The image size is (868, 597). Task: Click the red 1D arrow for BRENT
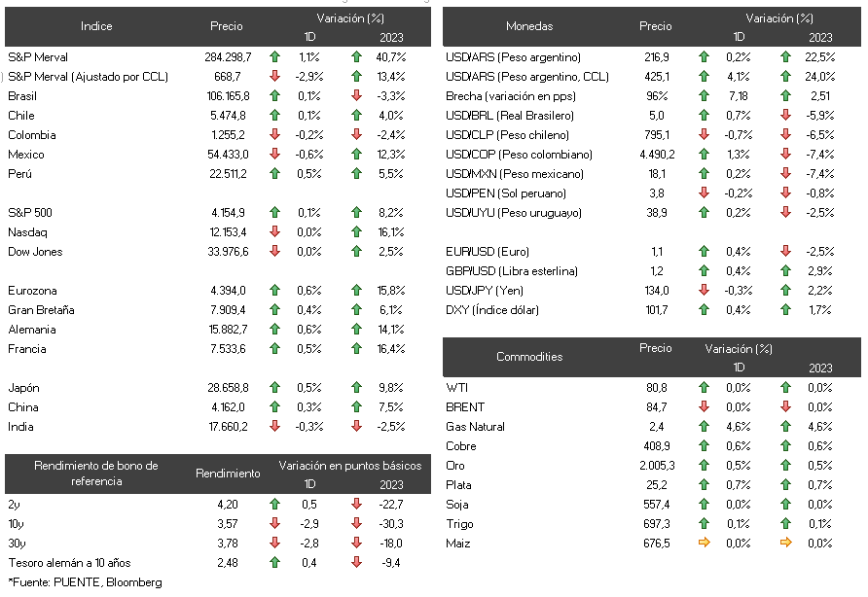pos(705,406)
